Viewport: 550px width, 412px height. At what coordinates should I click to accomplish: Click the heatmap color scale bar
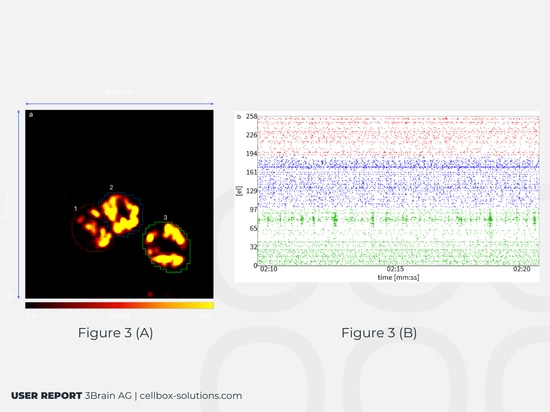[119, 305]
